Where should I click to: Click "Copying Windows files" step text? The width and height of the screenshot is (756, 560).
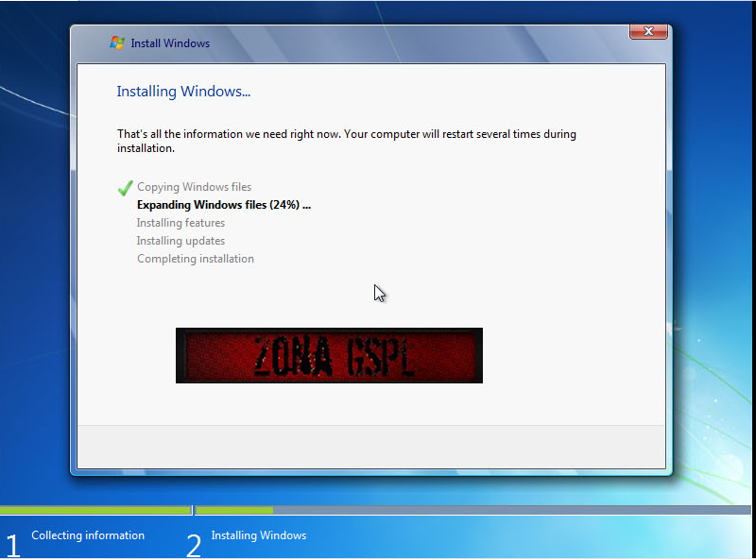pyautogui.click(x=195, y=187)
